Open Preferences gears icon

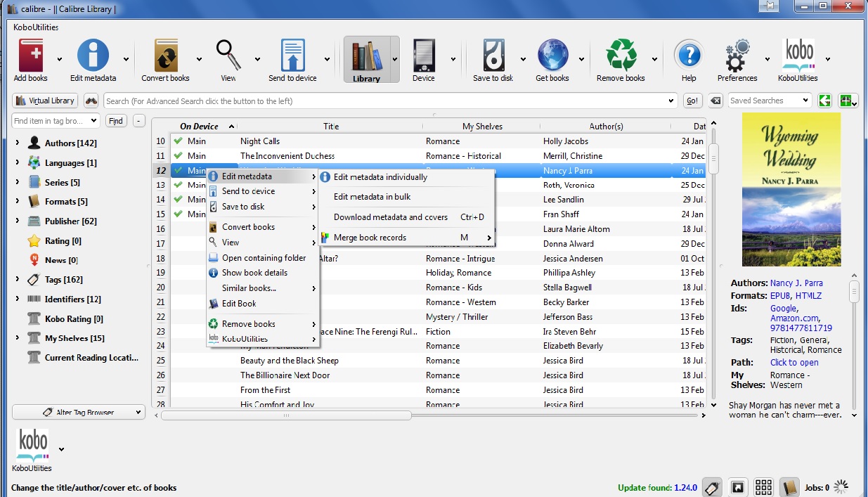click(737, 56)
